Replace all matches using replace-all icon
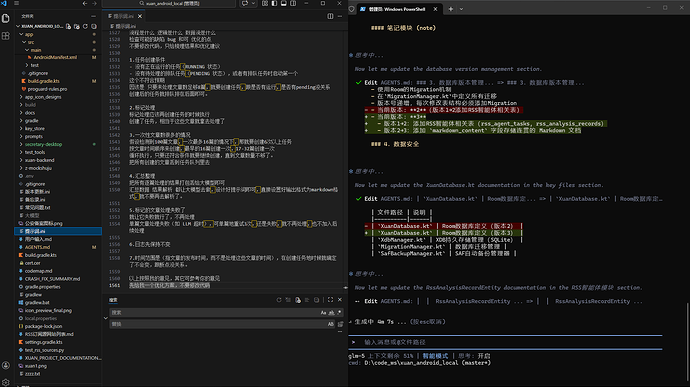The image size is (690, 387). (x=340, y=324)
